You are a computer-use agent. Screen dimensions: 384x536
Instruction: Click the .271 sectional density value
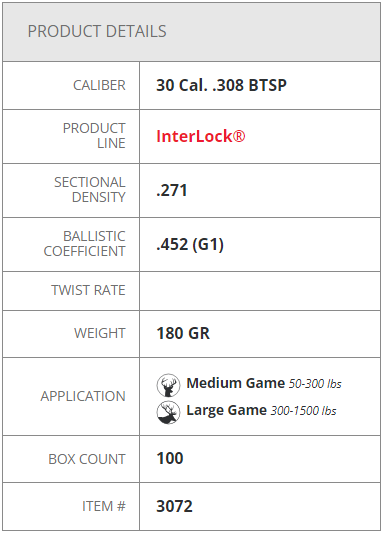click(x=172, y=190)
